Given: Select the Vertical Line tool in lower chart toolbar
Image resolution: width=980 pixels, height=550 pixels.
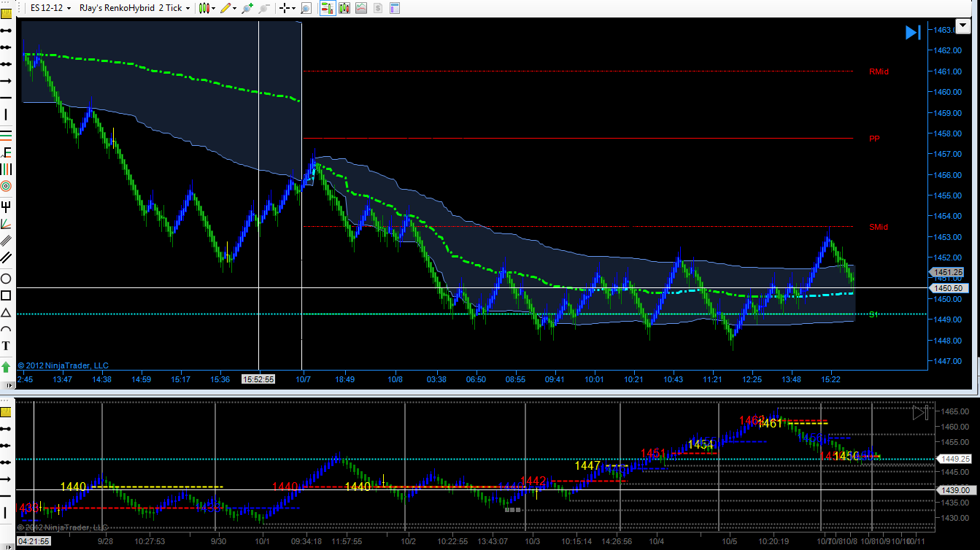Looking at the screenshot, I should tap(6, 512).
